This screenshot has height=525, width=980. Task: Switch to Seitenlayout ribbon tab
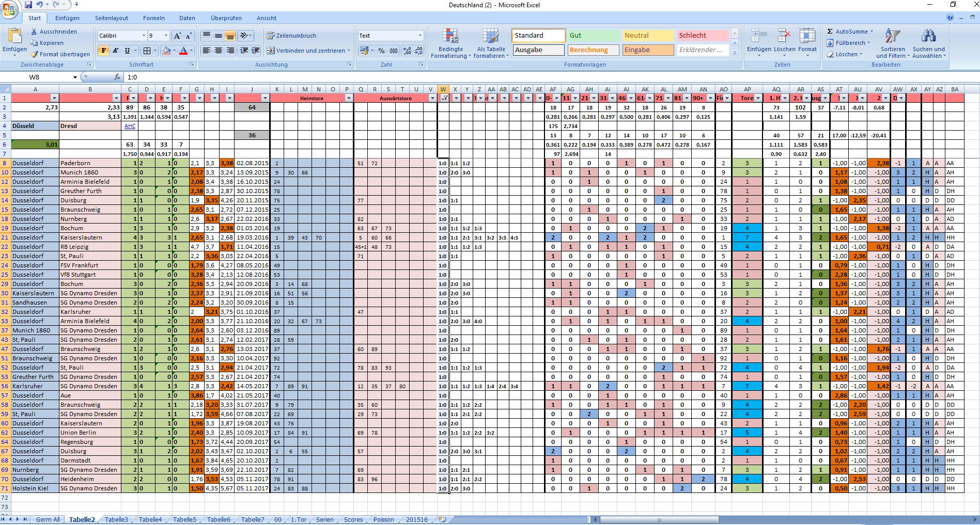coord(111,18)
